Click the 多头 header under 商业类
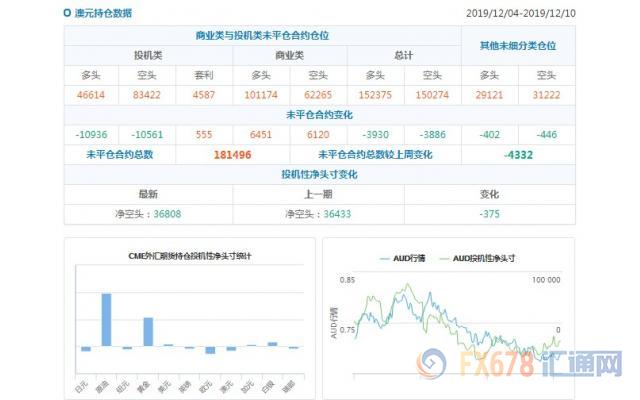The height and width of the screenshot is (400, 640). point(261,75)
